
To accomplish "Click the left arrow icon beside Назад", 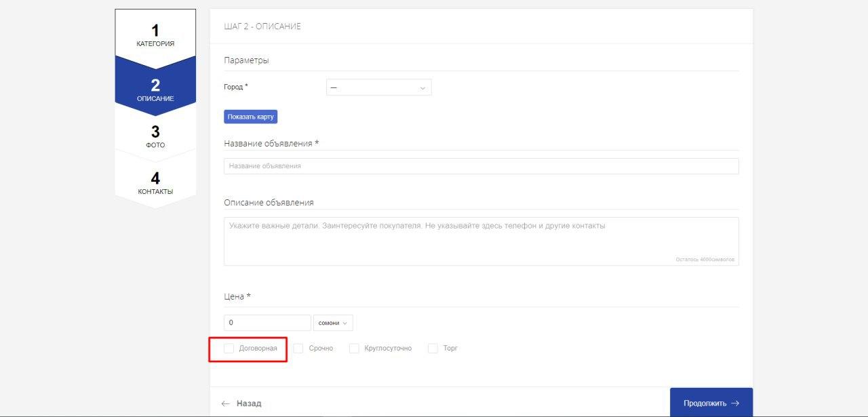I will (x=226, y=403).
